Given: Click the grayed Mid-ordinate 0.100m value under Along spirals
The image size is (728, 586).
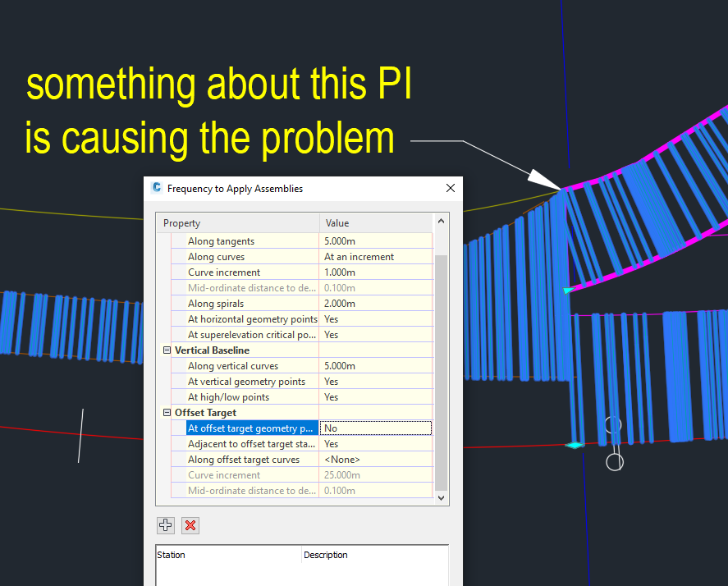Looking at the screenshot, I should click(x=376, y=288).
